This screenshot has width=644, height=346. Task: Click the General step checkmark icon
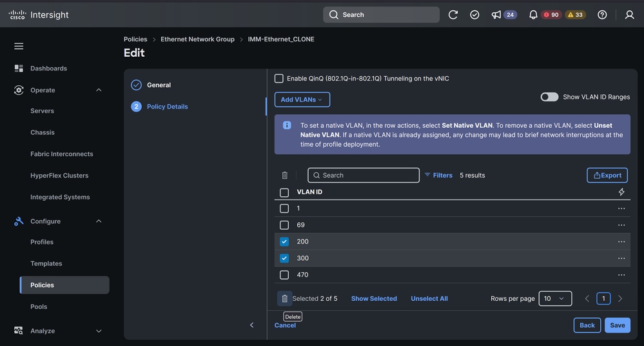137,85
